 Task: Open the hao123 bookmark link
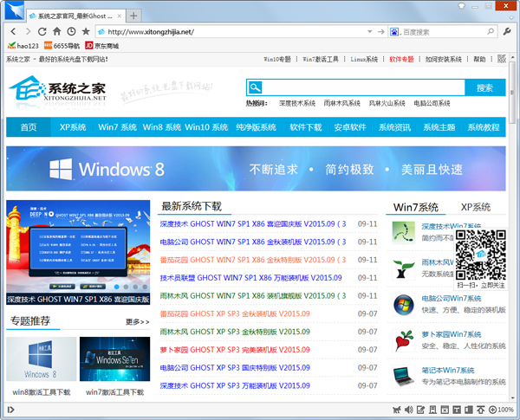(23, 45)
